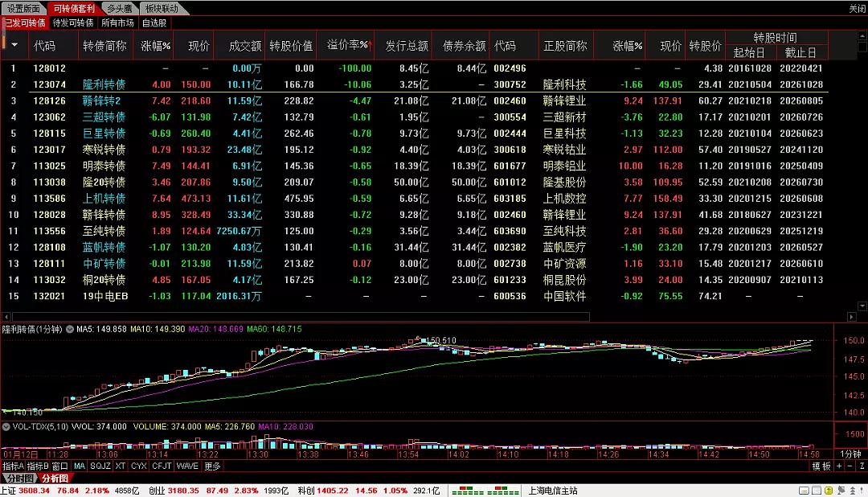Click the table horizontal scrollbar left arrow

[x=6, y=317]
